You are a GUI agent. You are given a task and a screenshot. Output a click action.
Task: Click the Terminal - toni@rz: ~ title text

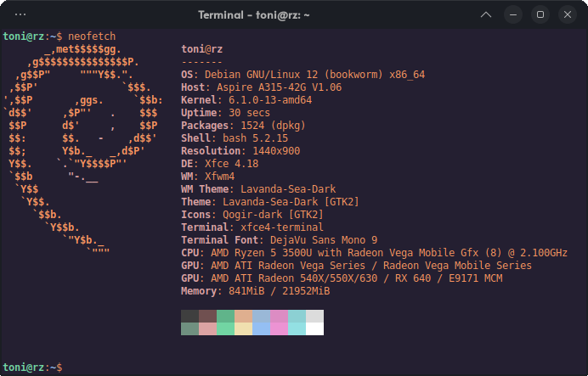click(254, 15)
